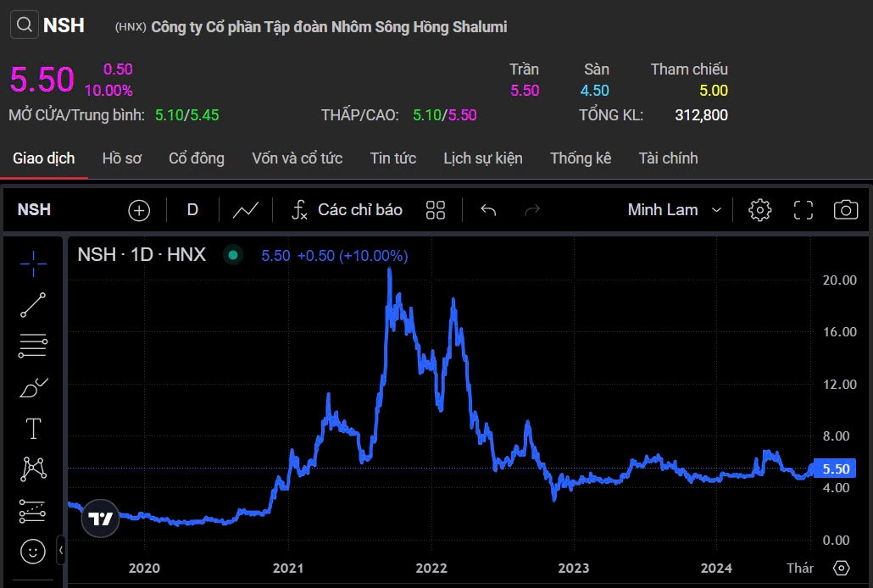
Task: Open the emoji icons tool
Action: point(33,552)
